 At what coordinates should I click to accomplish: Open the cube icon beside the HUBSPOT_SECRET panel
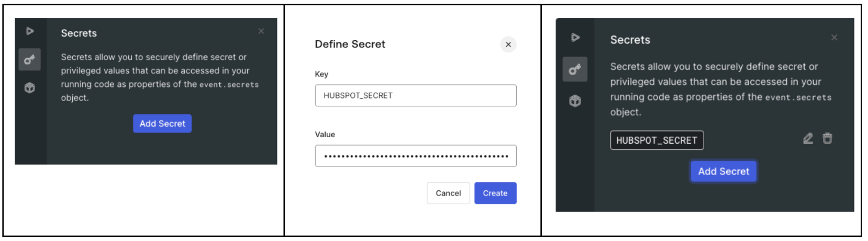pos(575,101)
